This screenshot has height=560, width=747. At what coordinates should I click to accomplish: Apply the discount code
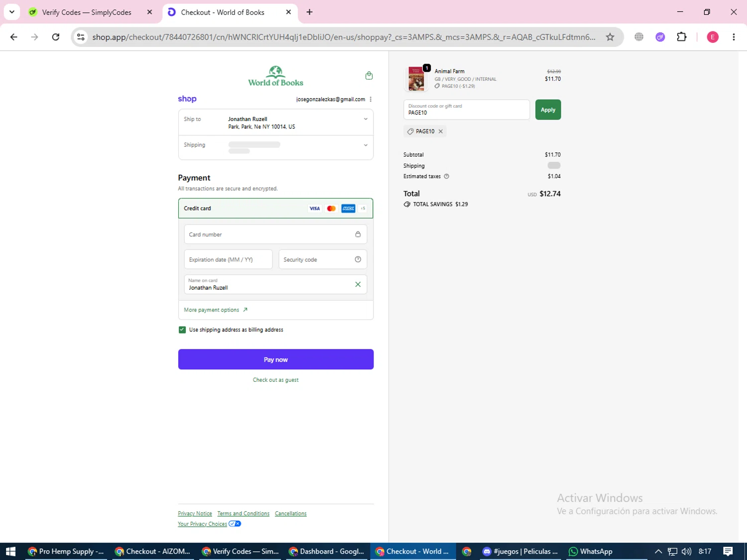click(548, 110)
